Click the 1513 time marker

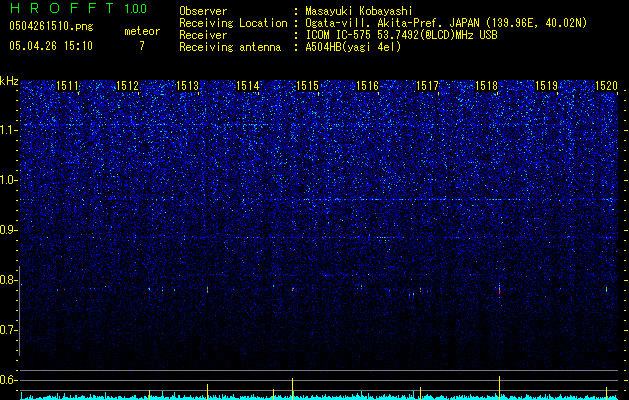pyautogui.click(x=187, y=85)
